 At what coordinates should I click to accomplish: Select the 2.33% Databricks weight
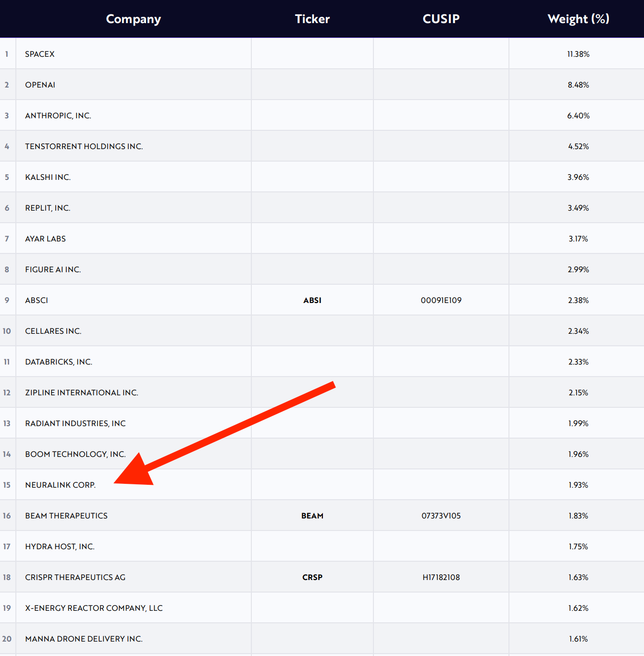578,362
